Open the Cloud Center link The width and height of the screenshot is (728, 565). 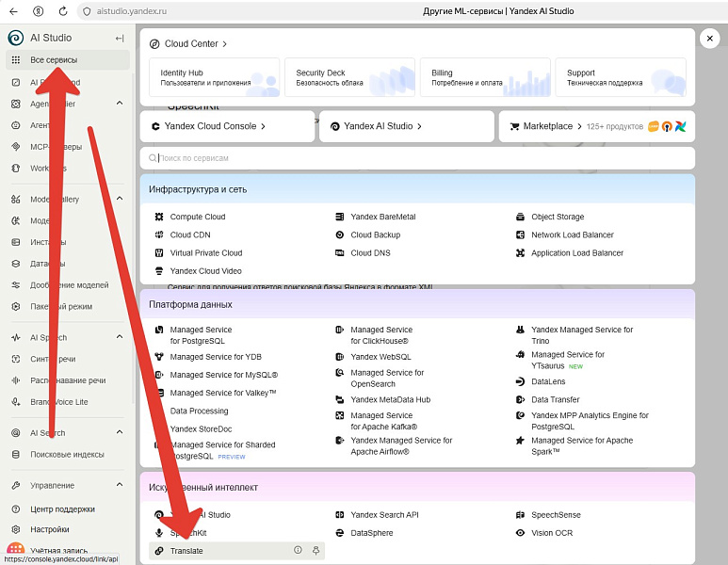pos(188,43)
